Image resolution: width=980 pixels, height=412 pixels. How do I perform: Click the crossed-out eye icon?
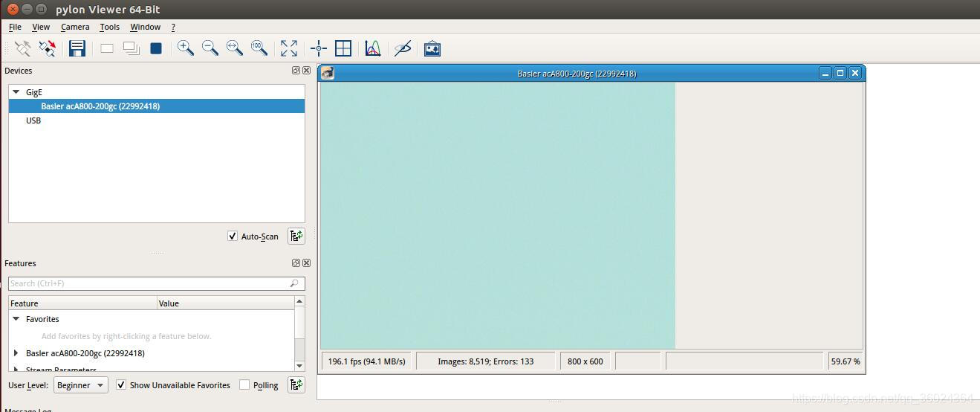403,48
